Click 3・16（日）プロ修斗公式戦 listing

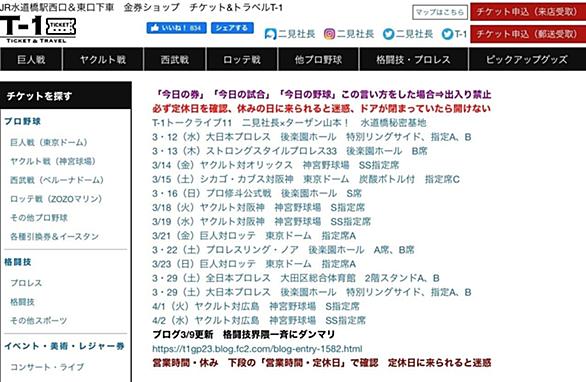(x=257, y=193)
